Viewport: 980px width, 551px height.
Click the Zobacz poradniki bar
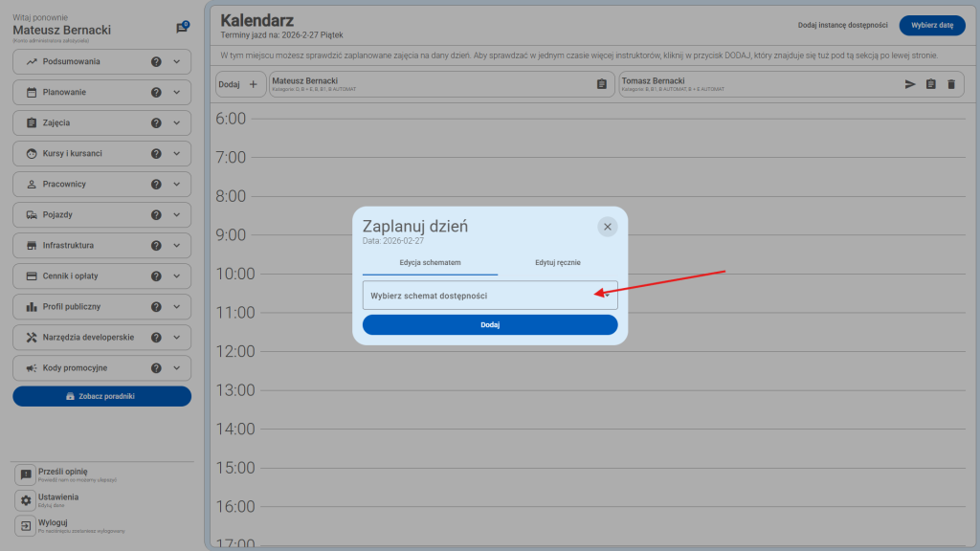pyautogui.click(x=101, y=395)
